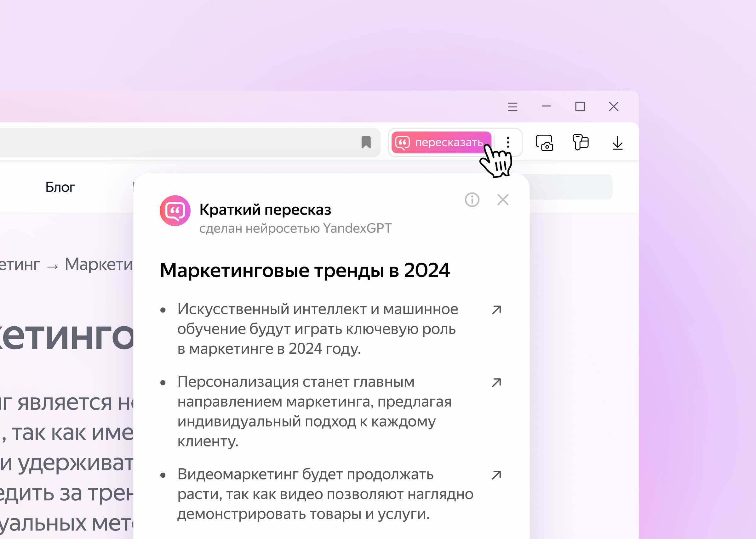Close the Краткий пересказ popup

pyautogui.click(x=502, y=200)
